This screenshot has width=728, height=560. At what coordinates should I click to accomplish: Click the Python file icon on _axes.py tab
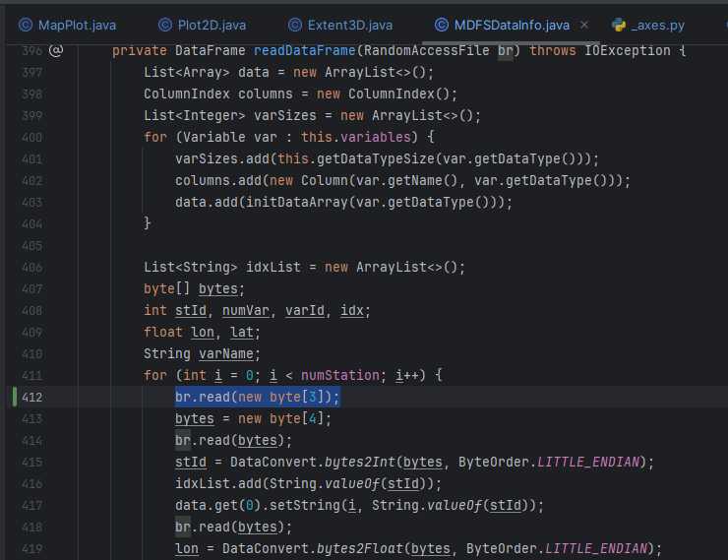(x=619, y=25)
